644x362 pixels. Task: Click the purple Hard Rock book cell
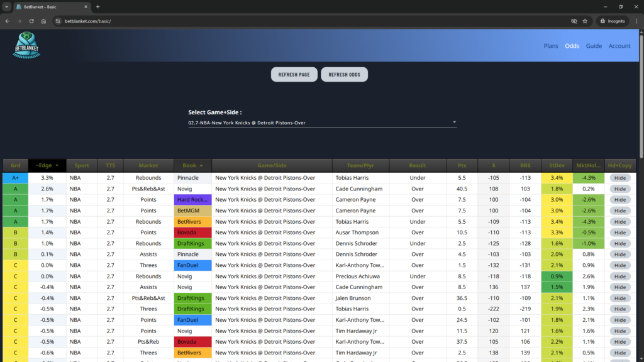click(x=192, y=199)
